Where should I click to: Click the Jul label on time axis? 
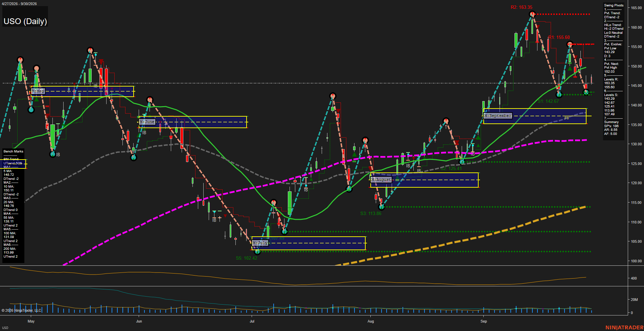click(252, 321)
